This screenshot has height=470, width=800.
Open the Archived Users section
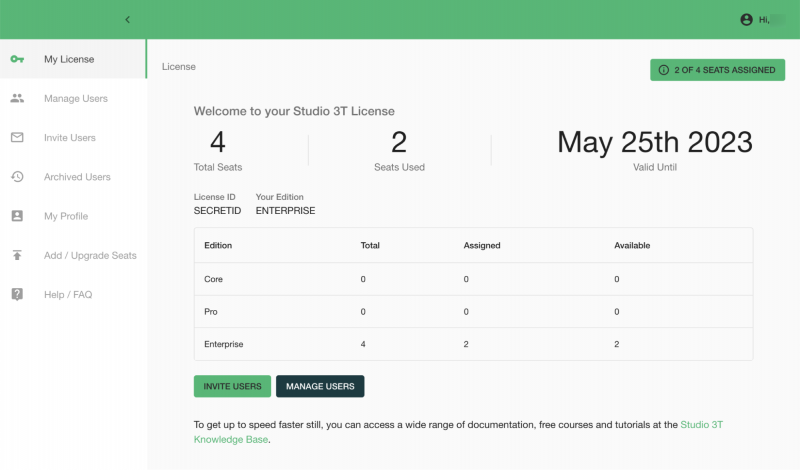73,177
